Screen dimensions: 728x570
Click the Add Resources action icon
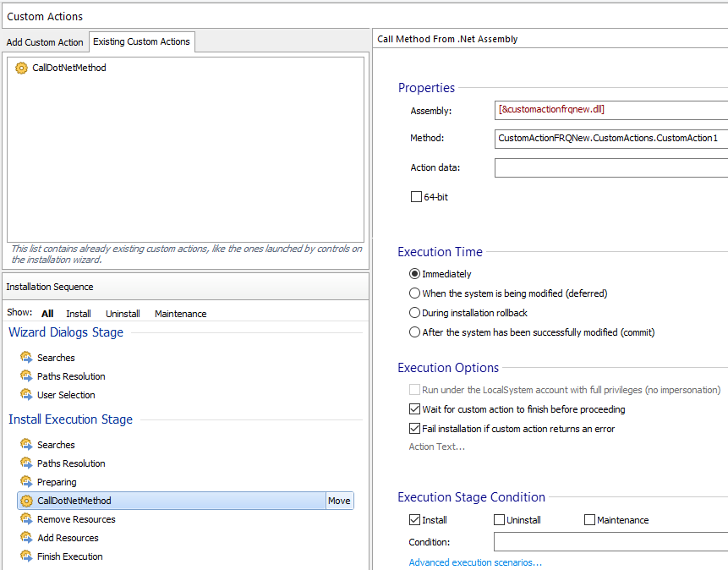pos(26,538)
